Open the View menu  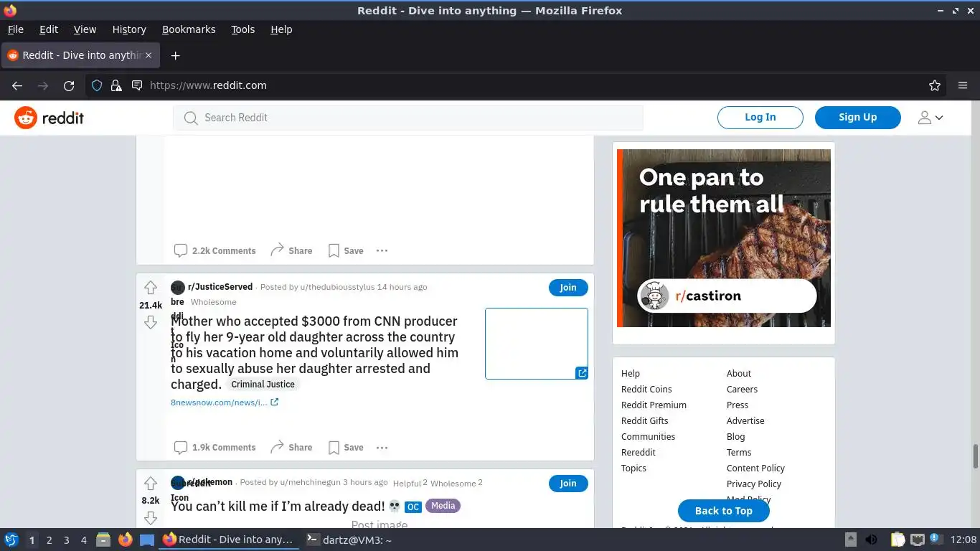pyautogui.click(x=85, y=29)
